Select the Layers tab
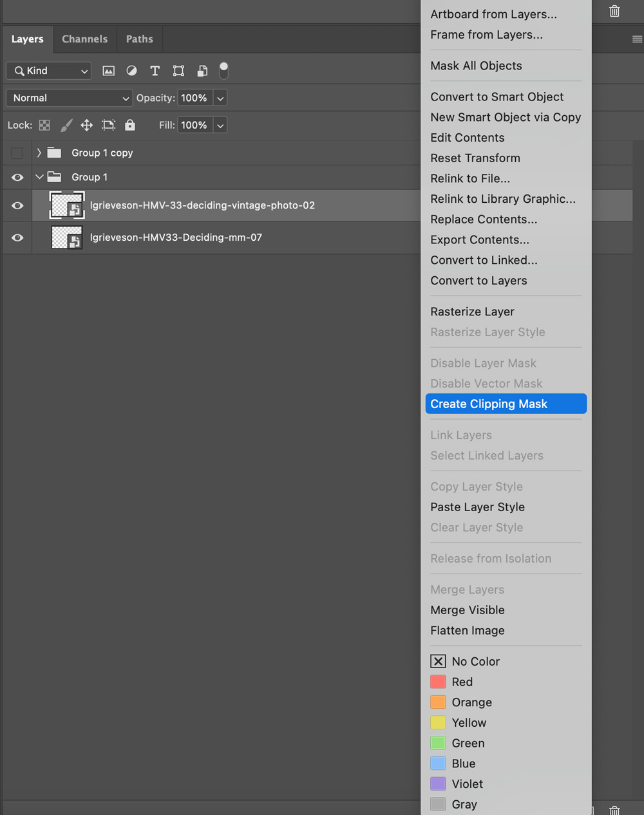 pos(28,39)
